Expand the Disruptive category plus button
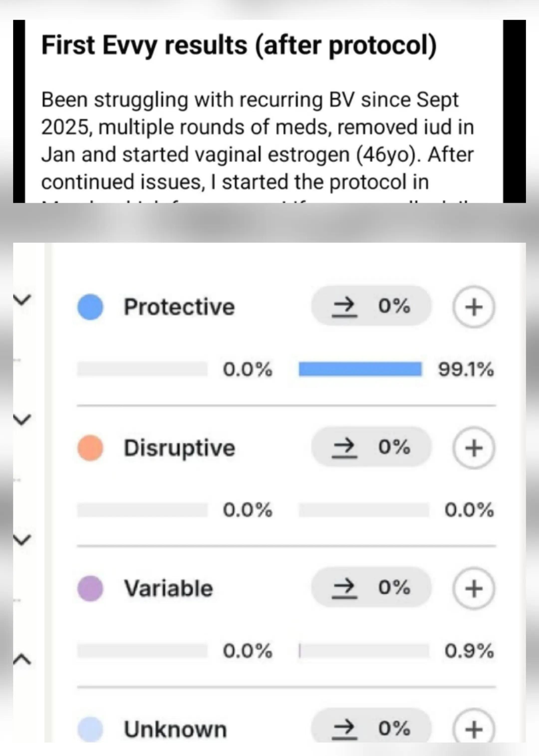The height and width of the screenshot is (756, 539). [x=473, y=448]
